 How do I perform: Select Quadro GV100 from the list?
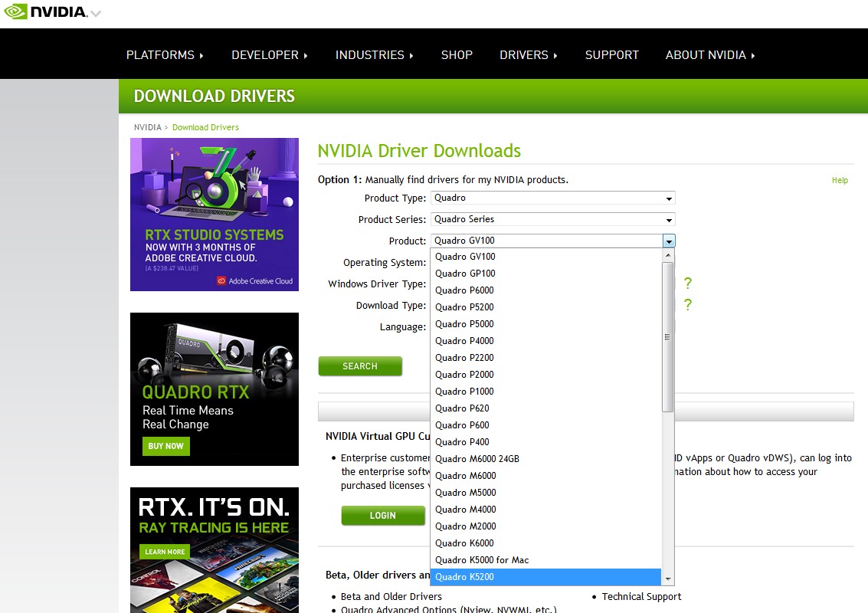pyautogui.click(x=545, y=257)
